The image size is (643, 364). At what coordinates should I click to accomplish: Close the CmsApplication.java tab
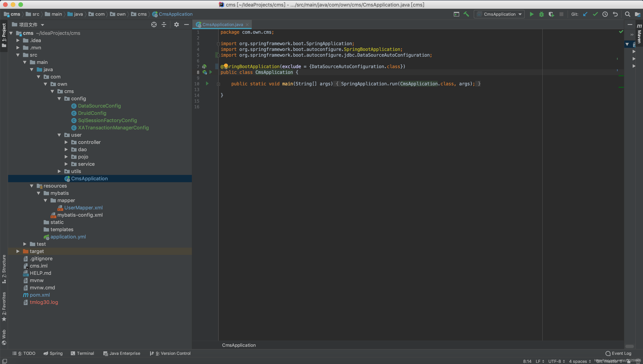pos(247,24)
